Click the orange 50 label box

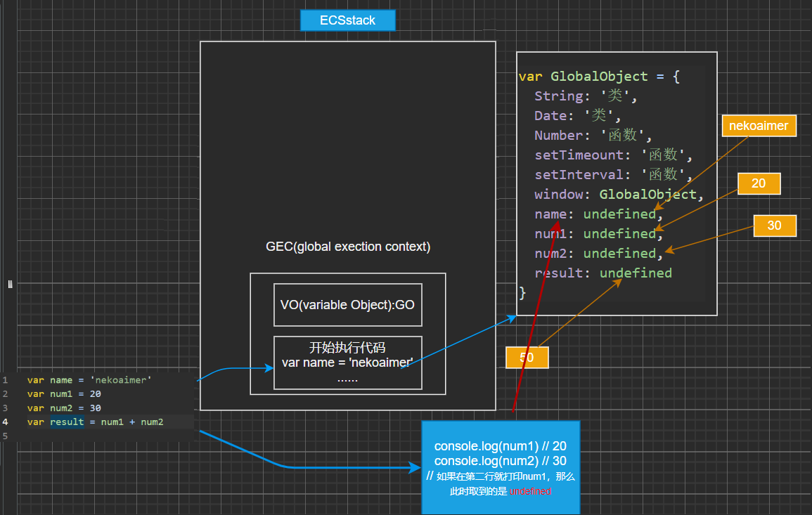pyautogui.click(x=527, y=357)
